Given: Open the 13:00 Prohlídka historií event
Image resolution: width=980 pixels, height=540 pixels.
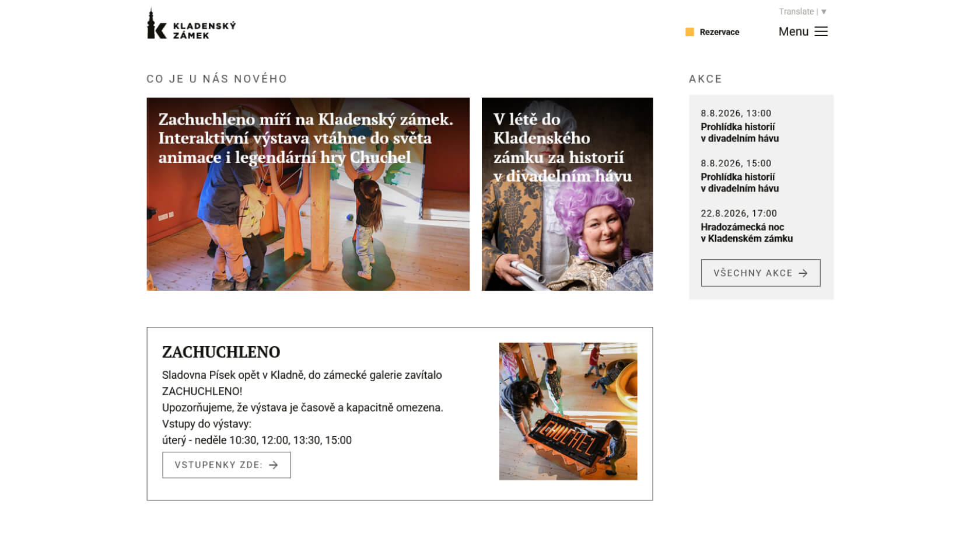Looking at the screenshot, I should point(740,133).
